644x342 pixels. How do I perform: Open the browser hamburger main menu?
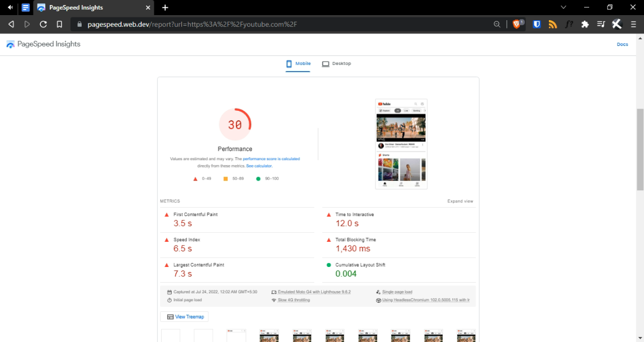click(x=633, y=24)
